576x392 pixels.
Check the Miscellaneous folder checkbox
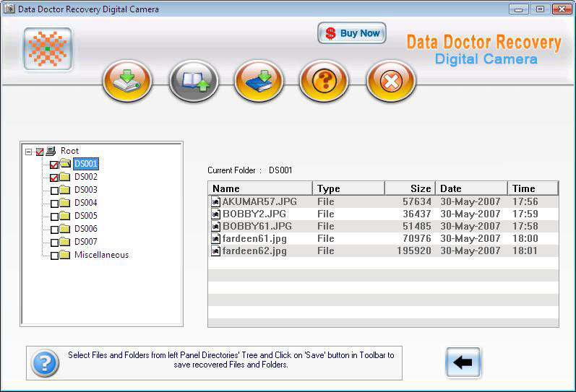[54, 256]
